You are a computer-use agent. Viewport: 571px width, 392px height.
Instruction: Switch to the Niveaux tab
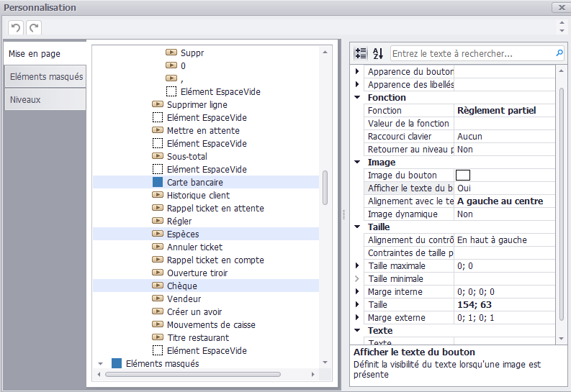[x=45, y=99]
